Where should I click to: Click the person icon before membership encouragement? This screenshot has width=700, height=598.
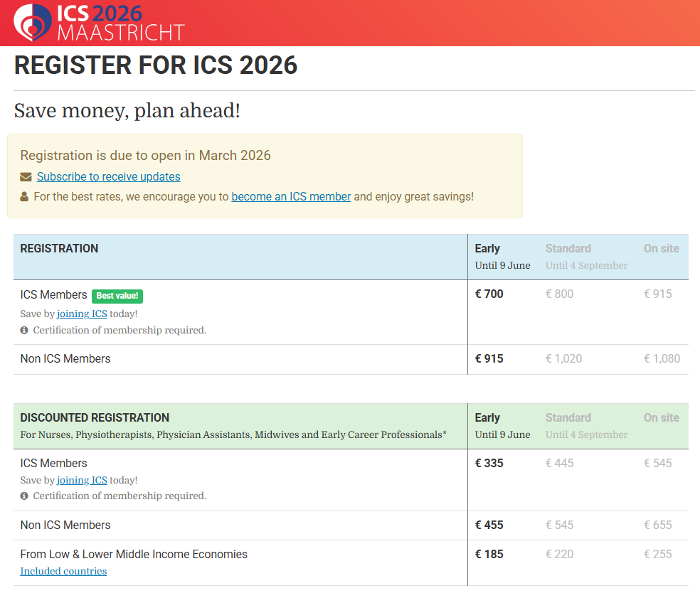click(x=25, y=197)
